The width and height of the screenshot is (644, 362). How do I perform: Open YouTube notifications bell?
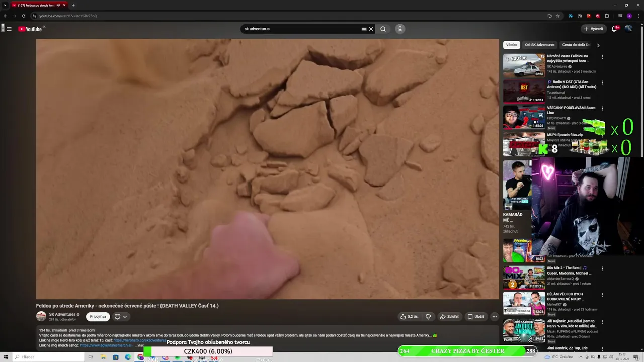pyautogui.click(x=614, y=29)
